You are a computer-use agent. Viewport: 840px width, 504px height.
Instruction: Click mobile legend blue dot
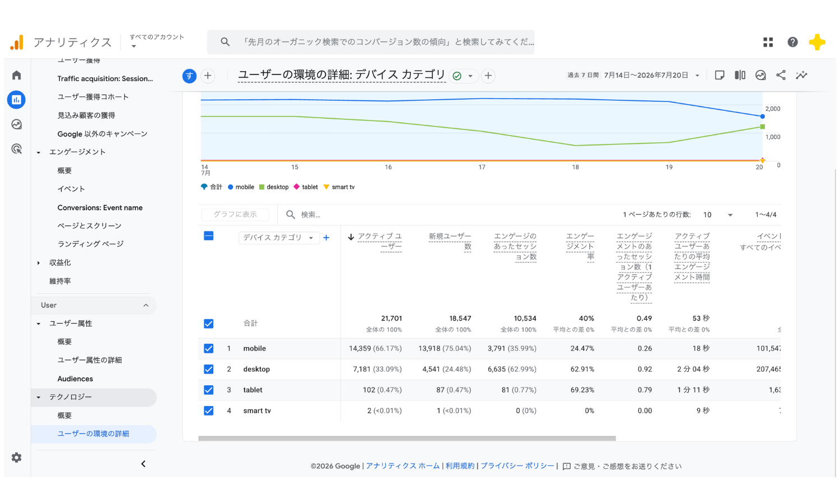tap(231, 187)
